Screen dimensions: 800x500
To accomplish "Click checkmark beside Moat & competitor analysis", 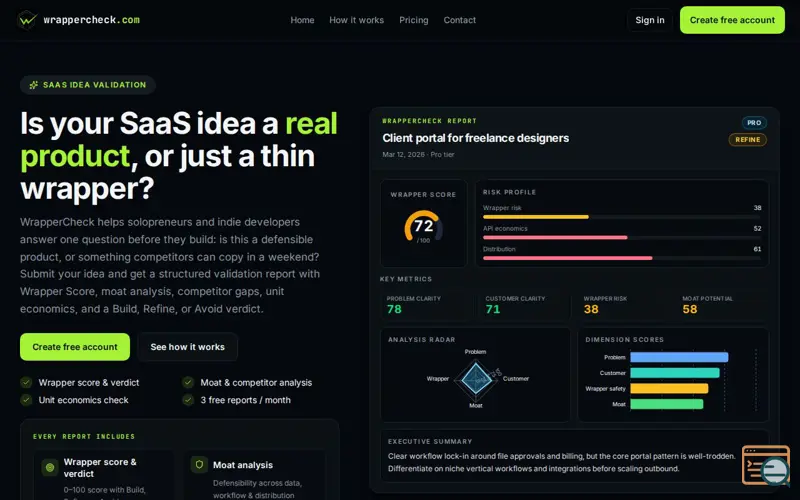I will click(188, 382).
